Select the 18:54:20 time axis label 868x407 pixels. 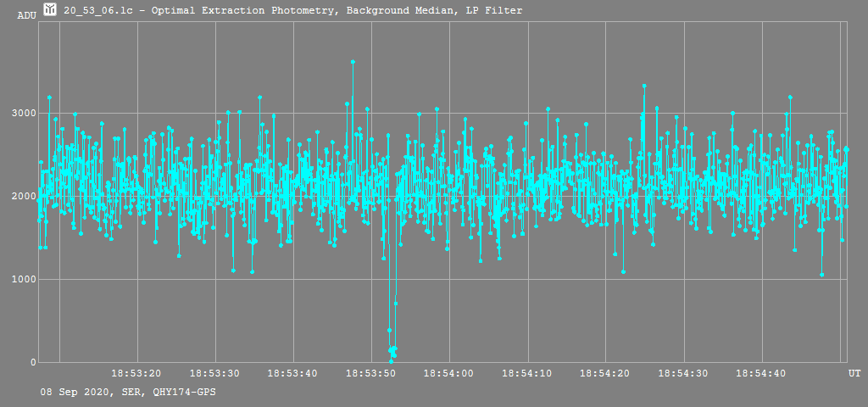click(x=605, y=374)
